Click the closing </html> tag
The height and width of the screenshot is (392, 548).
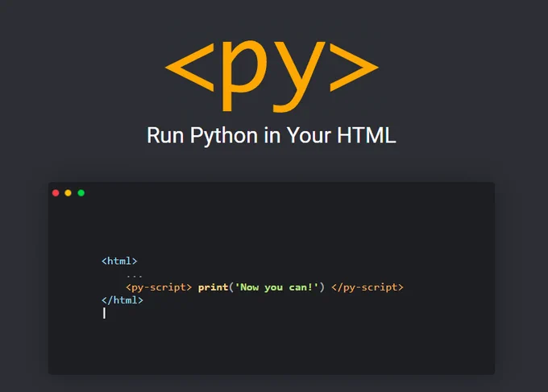point(122,300)
